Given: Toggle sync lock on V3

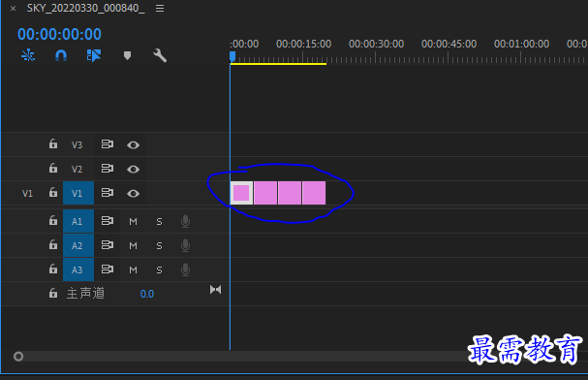Looking at the screenshot, I should click(108, 144).
